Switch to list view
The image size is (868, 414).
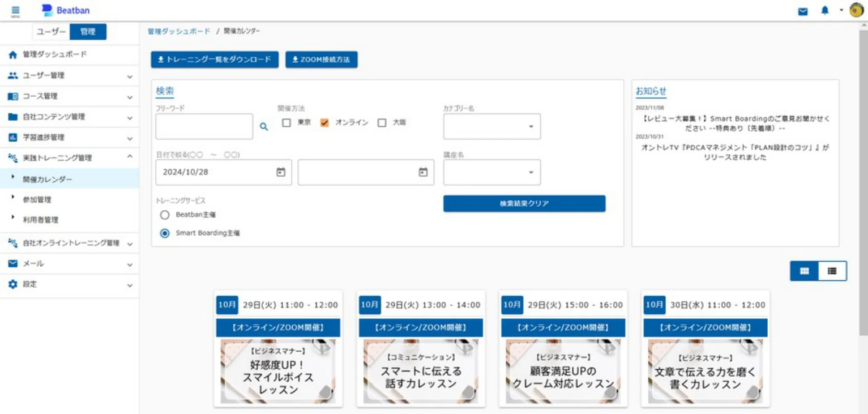(x=832, y=271)
